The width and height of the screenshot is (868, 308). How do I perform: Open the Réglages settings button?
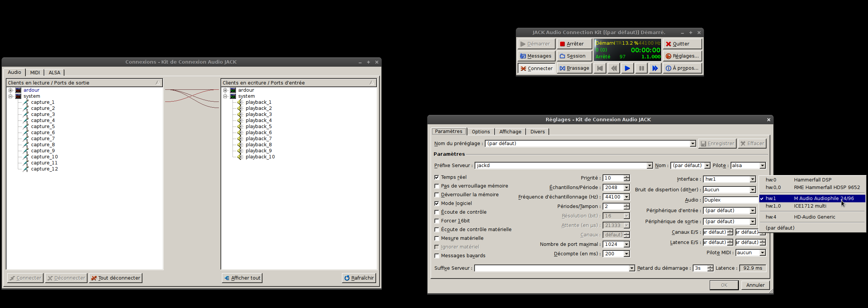click(x=682, y=56)
